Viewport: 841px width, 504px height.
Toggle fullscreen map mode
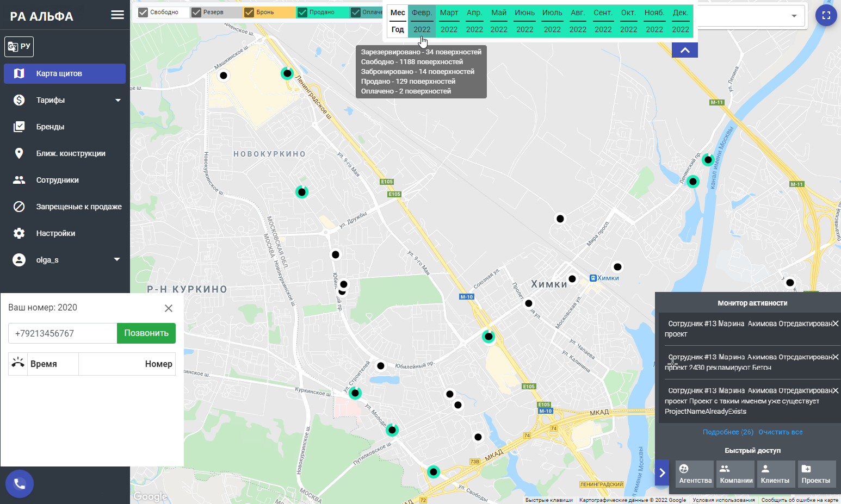(x=826, y=15)
